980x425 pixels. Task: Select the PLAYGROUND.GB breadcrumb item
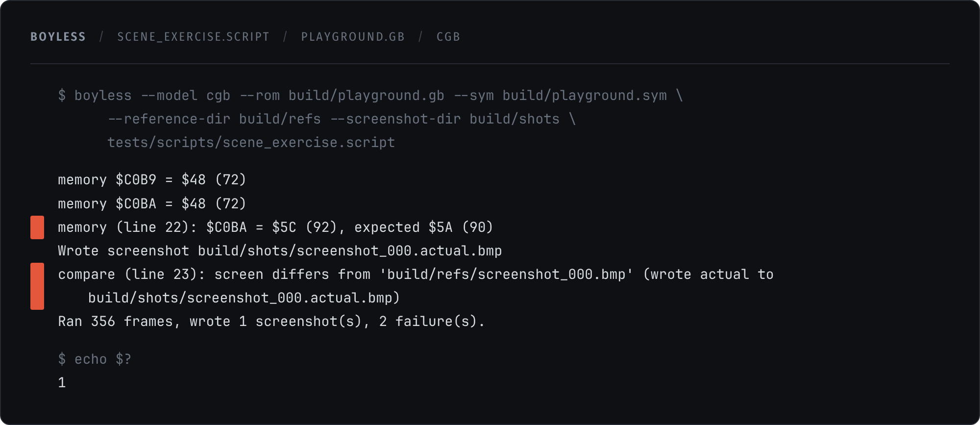(353, 37)
